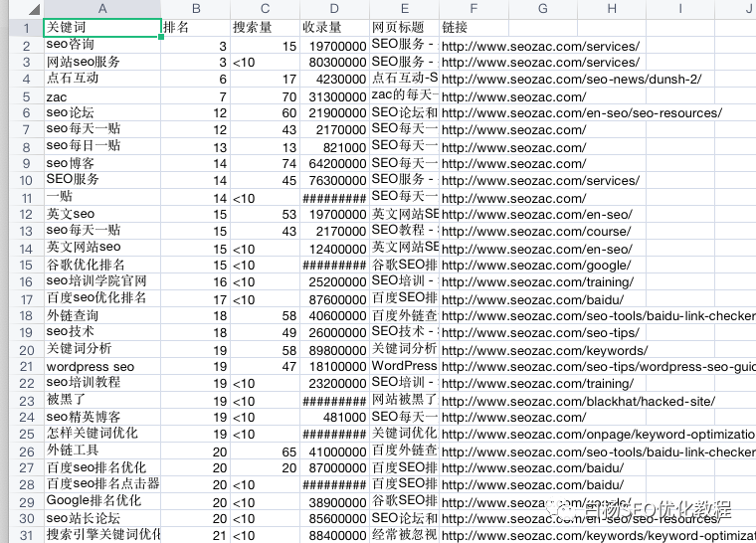Select row 15 header
The image size is (756, 543).
[x=26, y=266]
